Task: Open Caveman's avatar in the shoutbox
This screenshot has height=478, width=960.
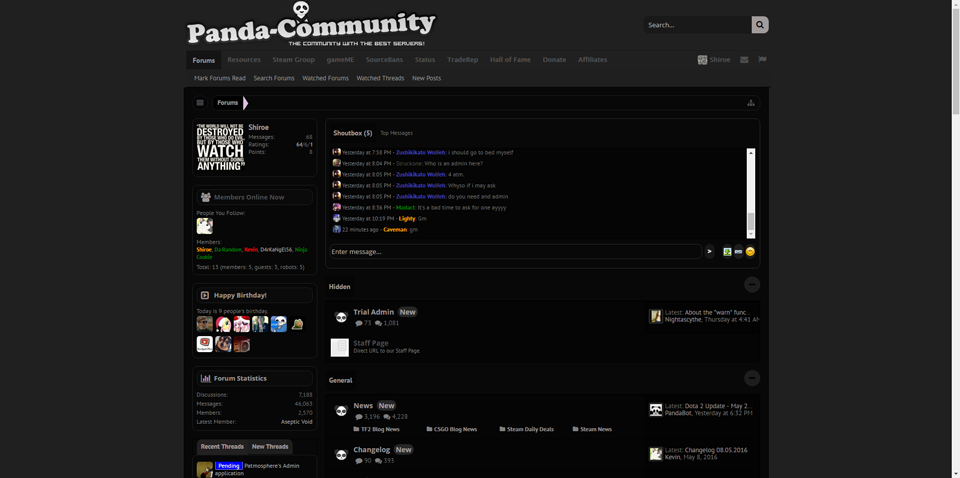Action: tap(336, 230)
